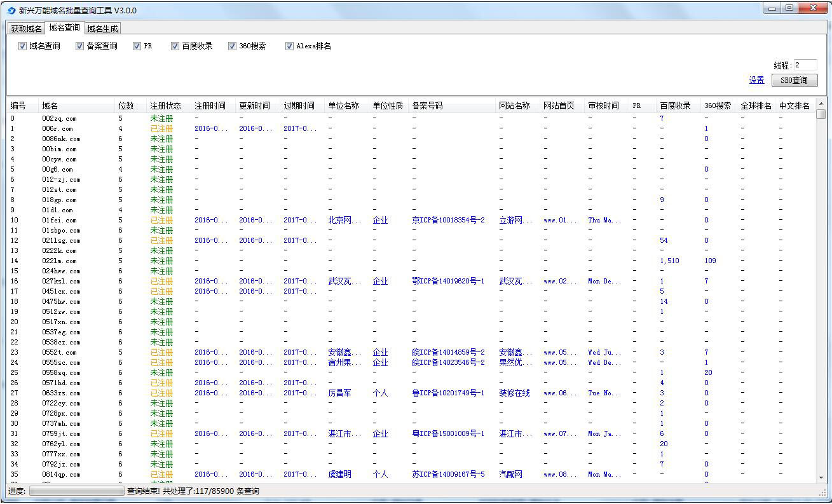
Task: Uncheck the 360搜索 option
Action: tap(232, 46)
